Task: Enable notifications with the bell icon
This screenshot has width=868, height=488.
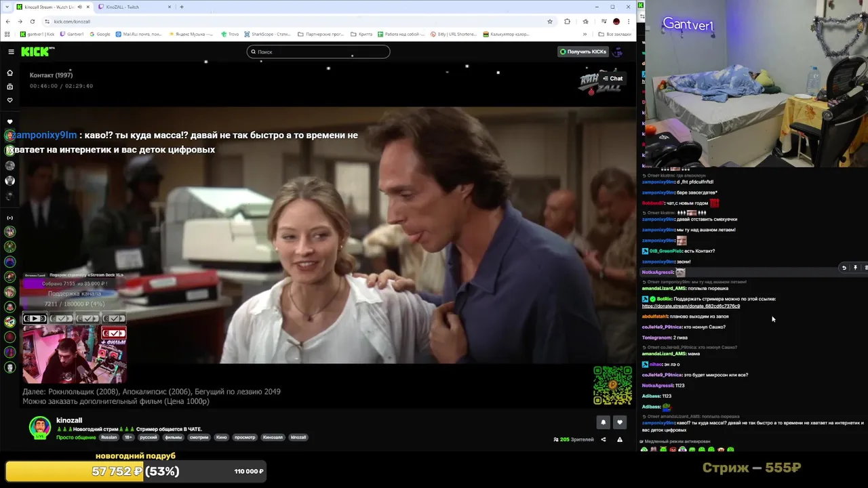Action: [x=603, y=422]
